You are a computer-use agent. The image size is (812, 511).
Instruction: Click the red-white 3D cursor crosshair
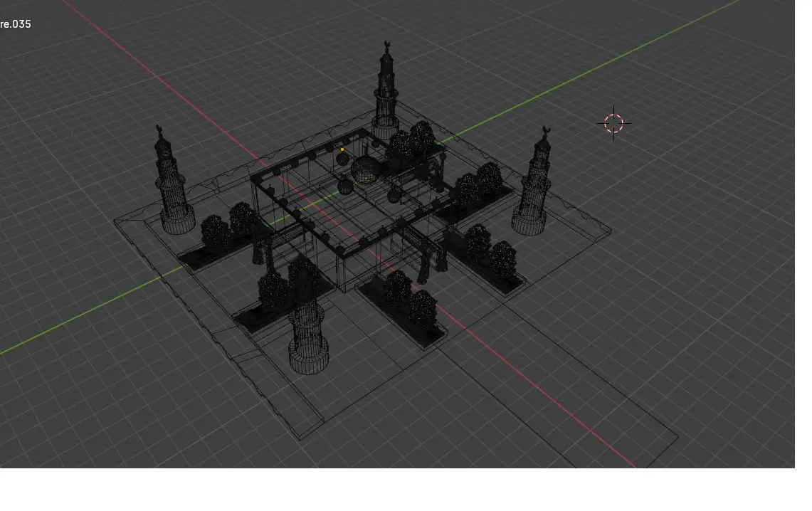(x=613, y=124)
